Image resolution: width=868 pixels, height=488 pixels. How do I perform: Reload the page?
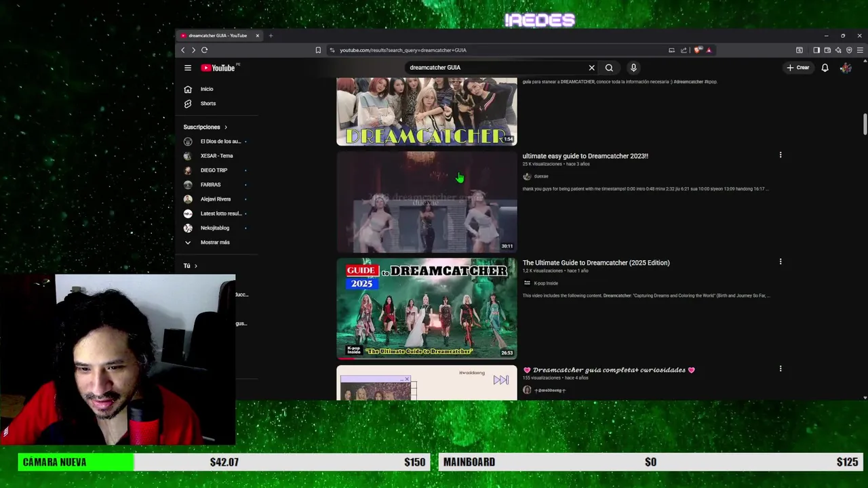204,50
